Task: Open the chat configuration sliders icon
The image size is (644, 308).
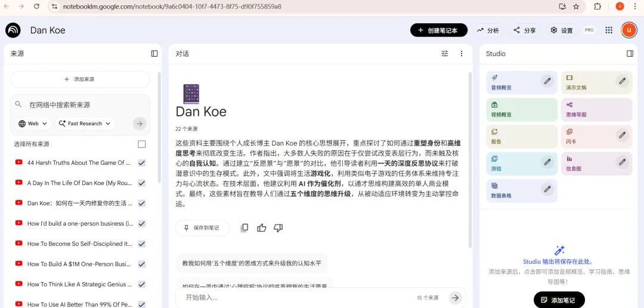Action: pos(445,54)
